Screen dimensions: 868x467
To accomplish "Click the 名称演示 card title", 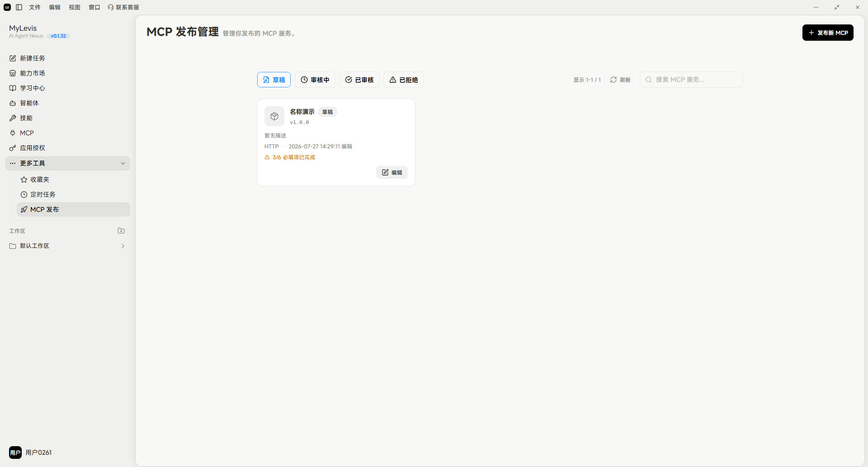I will [x=302, y=112].
